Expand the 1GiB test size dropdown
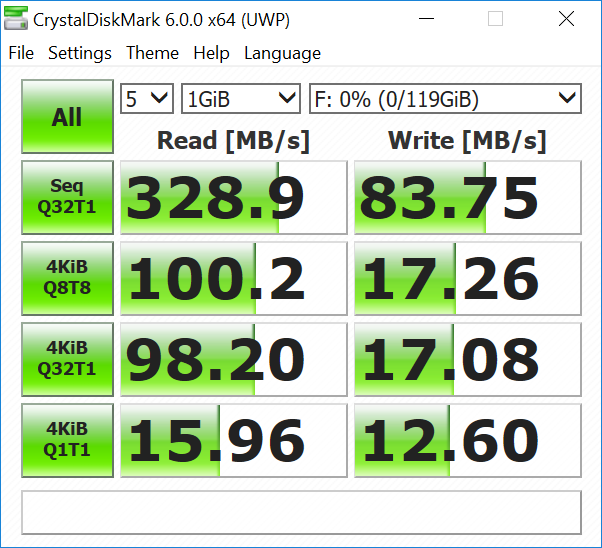Viewport: 602px width, 548px height. 241,99
